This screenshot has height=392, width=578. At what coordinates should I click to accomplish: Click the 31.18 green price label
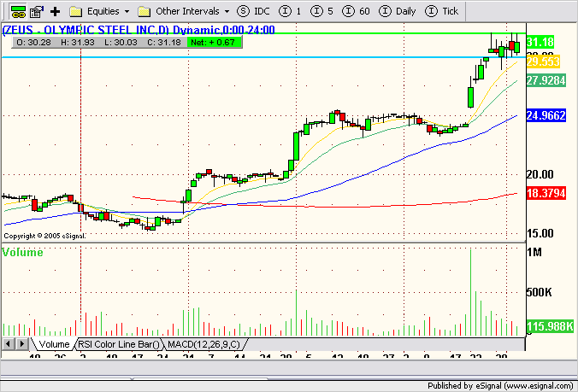pyautogui.click(x=540, y=43)
